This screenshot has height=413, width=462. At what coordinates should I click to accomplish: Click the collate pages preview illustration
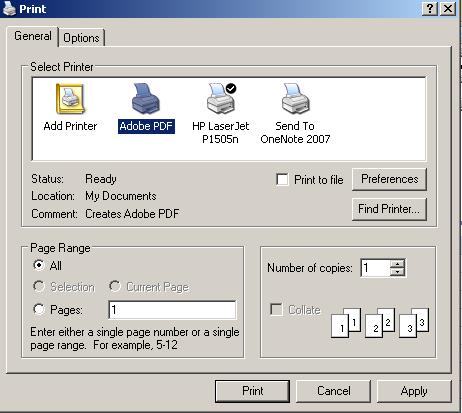coord(380,323)
